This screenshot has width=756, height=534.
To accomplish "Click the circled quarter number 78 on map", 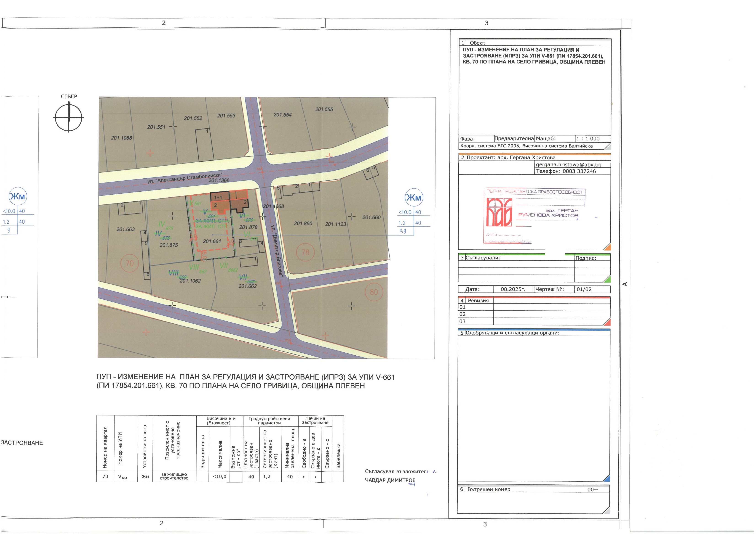I will tap(306, 252).
